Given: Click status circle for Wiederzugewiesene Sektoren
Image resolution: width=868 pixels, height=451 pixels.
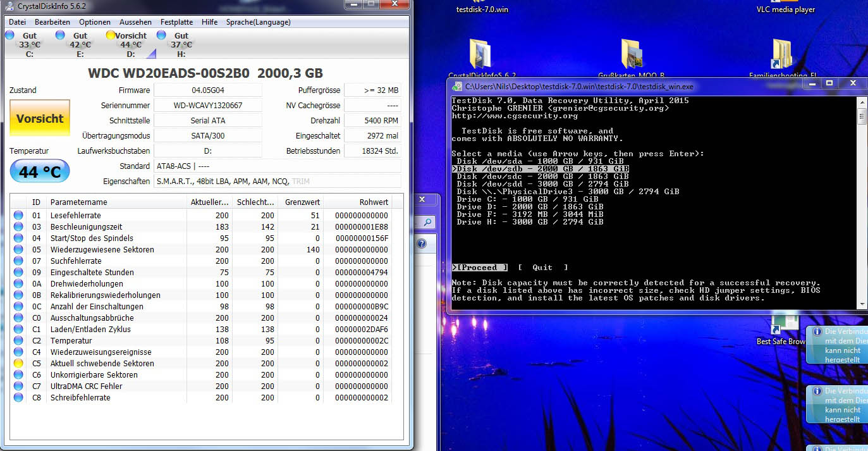Looking at the screenshot, I should (18, 249).
